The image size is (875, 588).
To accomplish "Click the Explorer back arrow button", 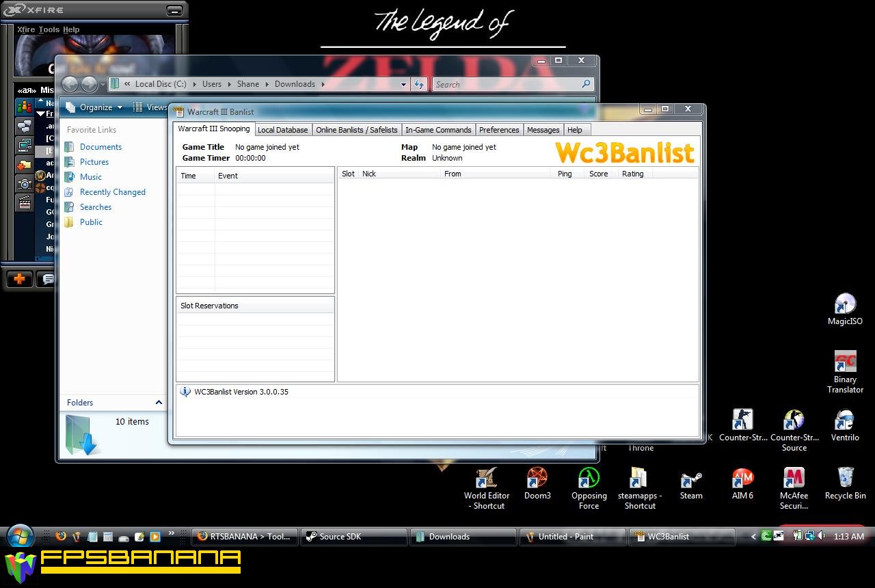I will coord(70,84).
